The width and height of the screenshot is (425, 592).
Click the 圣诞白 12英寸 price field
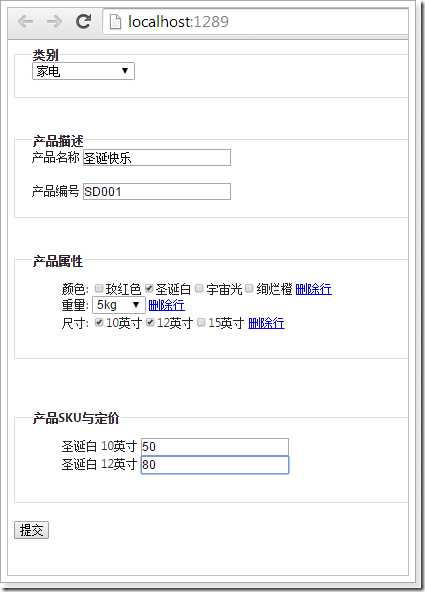pyautogui.click(x=215, y=465)
